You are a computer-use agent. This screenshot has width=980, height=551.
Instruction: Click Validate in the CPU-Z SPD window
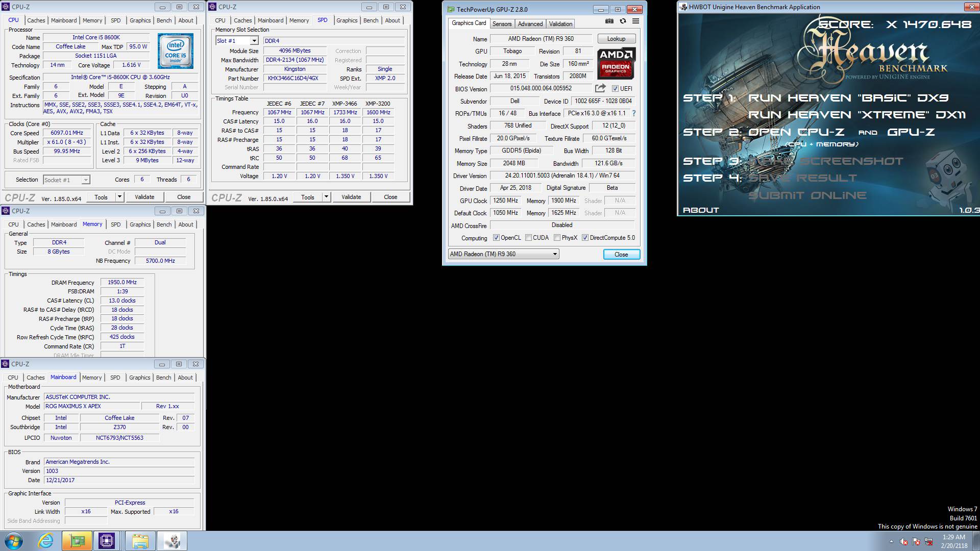pos(351,197)
